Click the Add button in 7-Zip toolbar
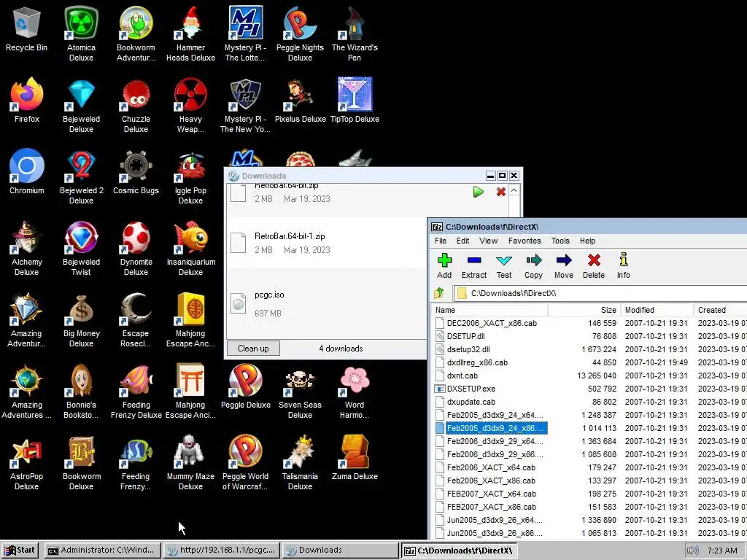Image resolution: width=747 pixels, height=560 pixels. pyautogui.click(x=444, y=266)
